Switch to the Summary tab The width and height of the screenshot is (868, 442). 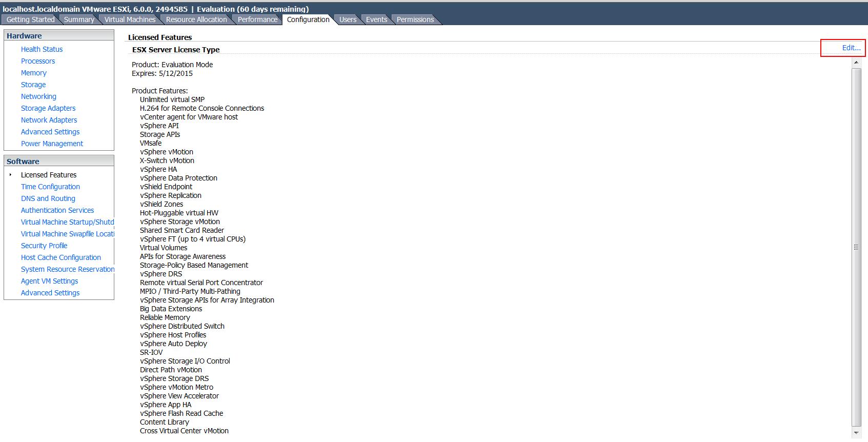pyautogui.click(x=79, y=19)
